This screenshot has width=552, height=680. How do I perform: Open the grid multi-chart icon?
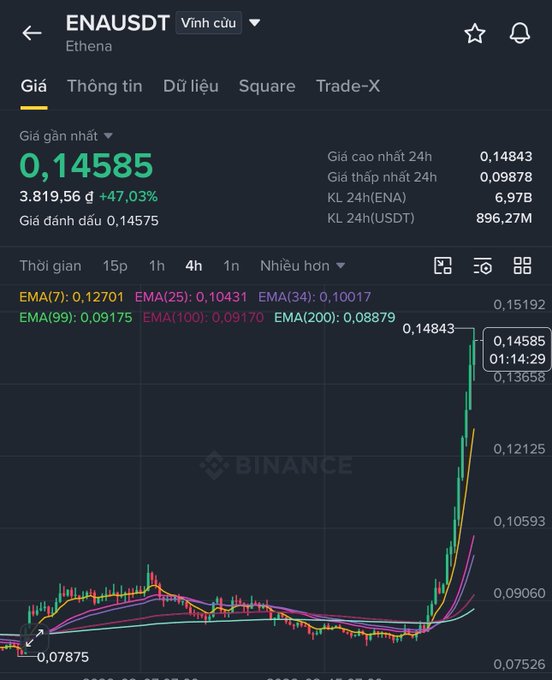pos(522,265)
